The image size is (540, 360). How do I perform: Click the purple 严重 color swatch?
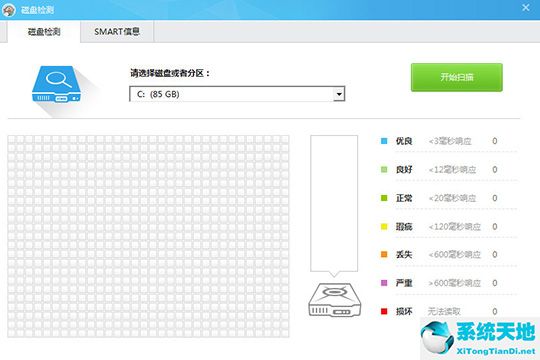coord(384,283)
